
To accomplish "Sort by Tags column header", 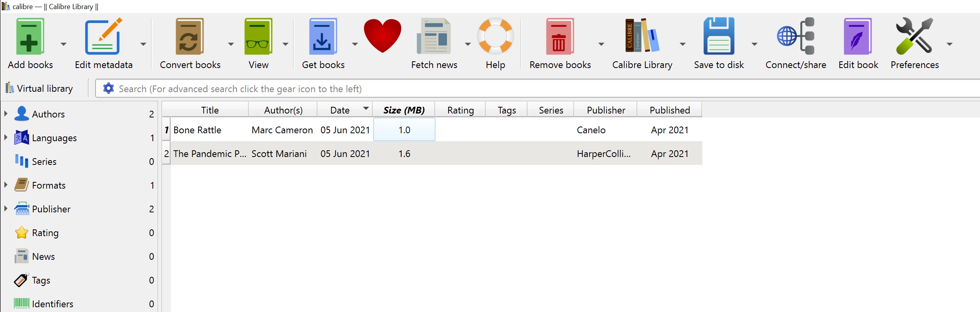I will coord(507,110).
